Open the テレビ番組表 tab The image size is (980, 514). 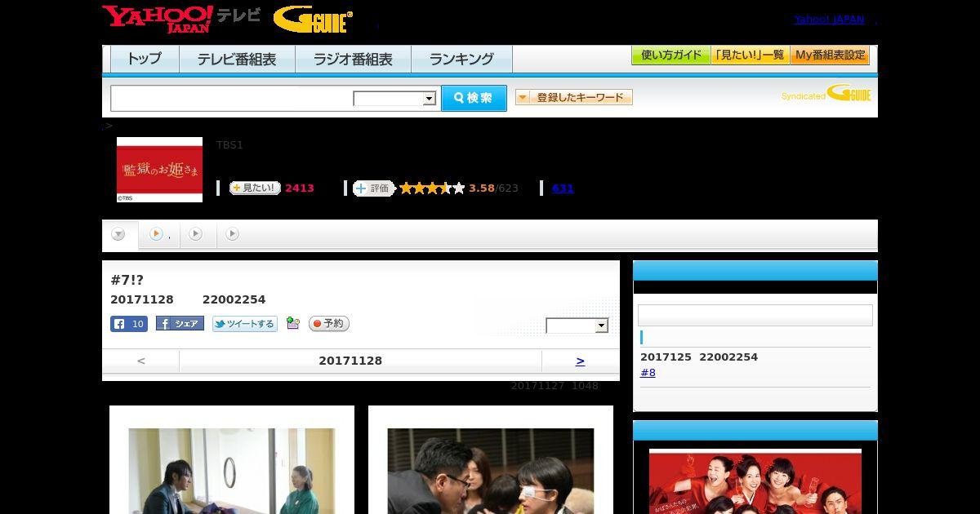point(237,59)
